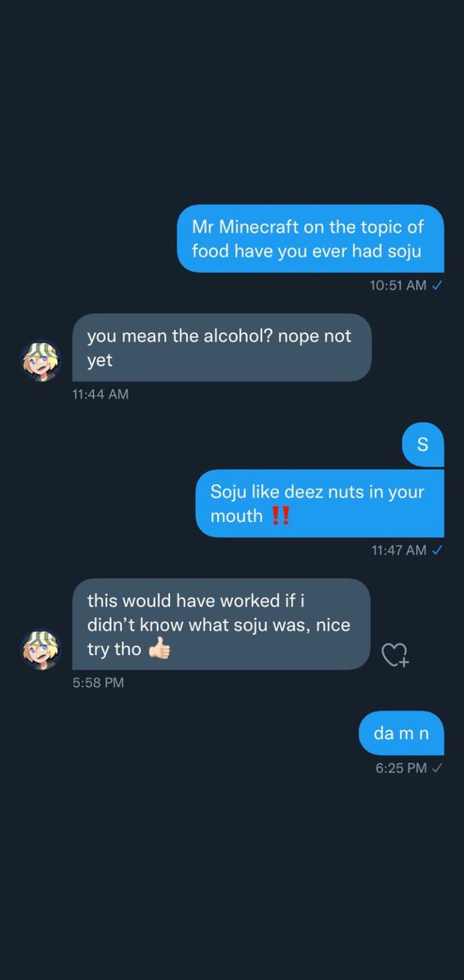Tap the 'da m n' message bubble
The image size is (464, 980).
402,733
